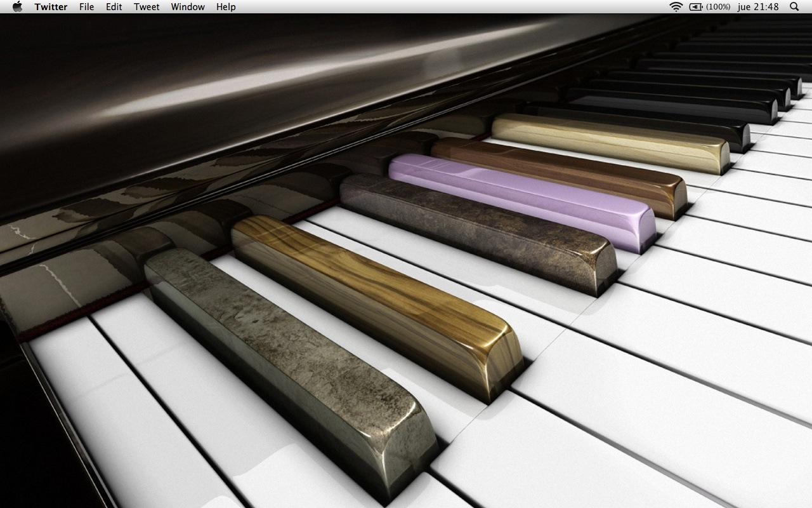Open the Apple menu
This screenshot has width=812, height=508.
point(17,6)
